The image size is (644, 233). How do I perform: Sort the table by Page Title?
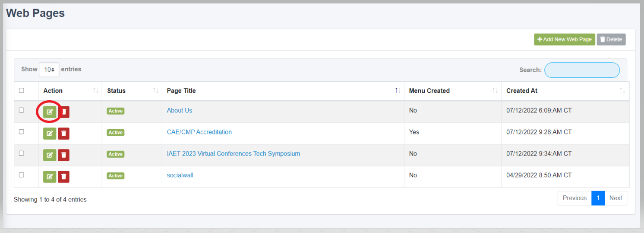(181, 91)
